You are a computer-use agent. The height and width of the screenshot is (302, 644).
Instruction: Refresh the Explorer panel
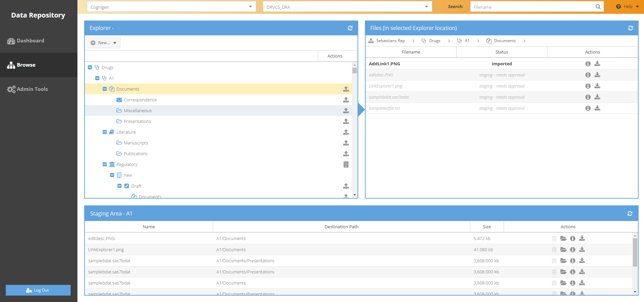click(350, 28)
